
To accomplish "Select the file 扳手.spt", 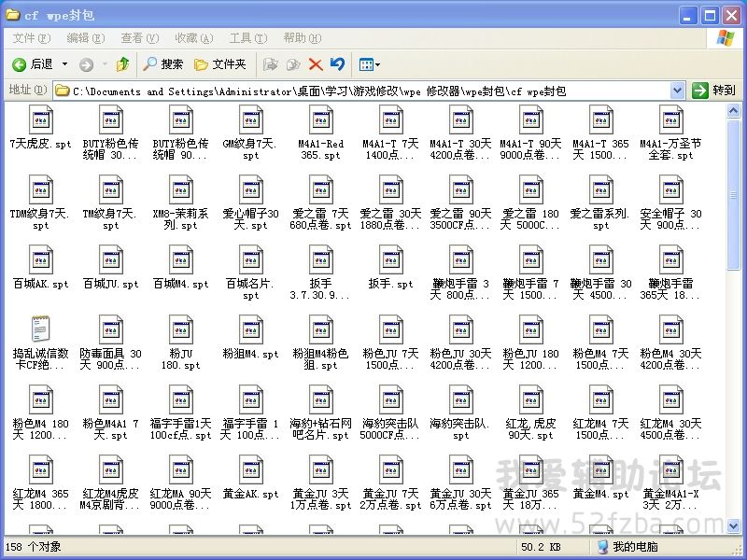I will (x=390, y=267).
